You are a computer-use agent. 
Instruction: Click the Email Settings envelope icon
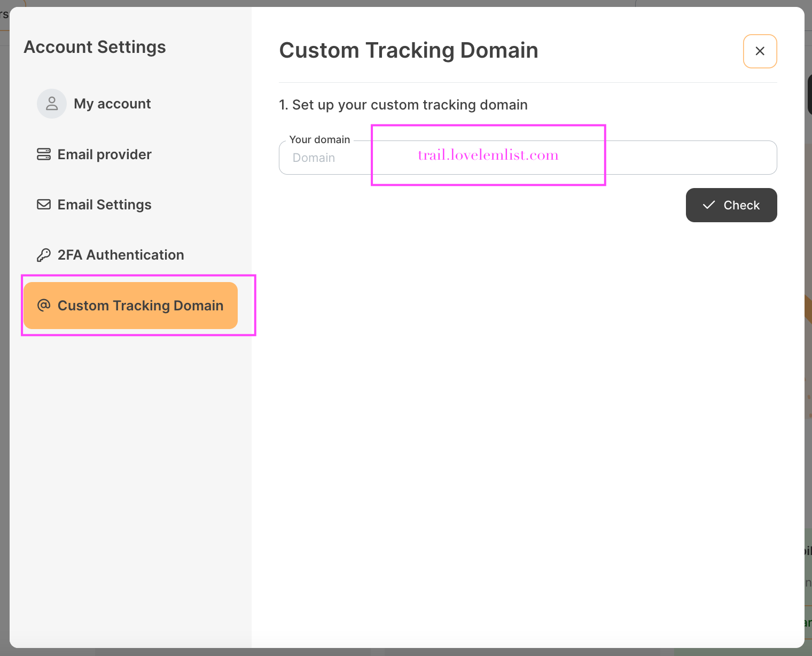44,205
